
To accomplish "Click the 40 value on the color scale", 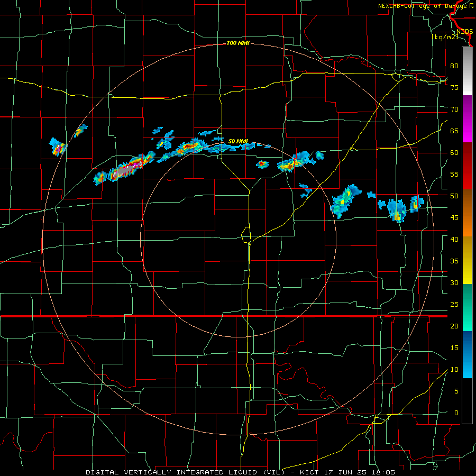I will coord(454,239).
